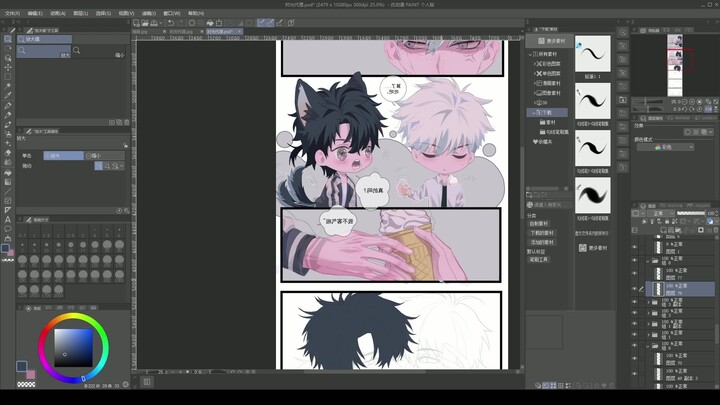The image size is (720, 405).
Task: Select the 缩小 radio option for click
Action: point(104,156)
